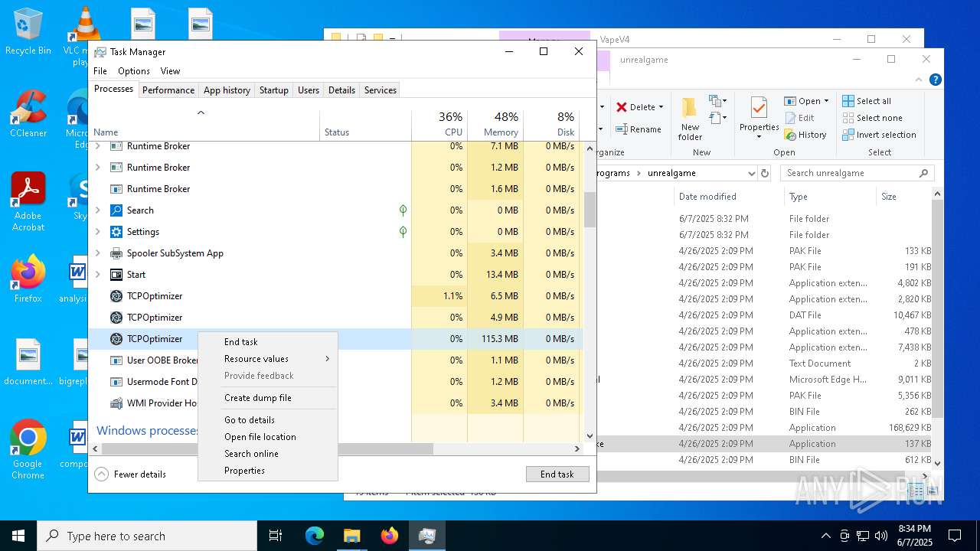The height and width of the screenshot is (551, 980).
Task: Choose Search online
Action: (268, 454)
